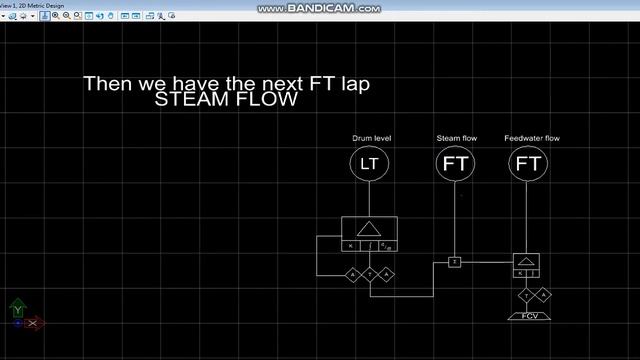Select the T diamond under drum level controller
This screenshot has width=640, height=360.
(x=370, y=275)
